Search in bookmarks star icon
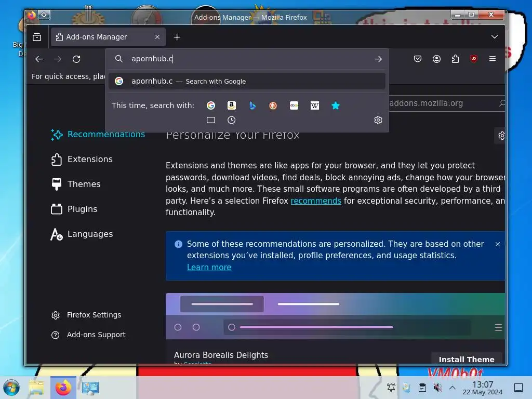 [x=335, y=105]
